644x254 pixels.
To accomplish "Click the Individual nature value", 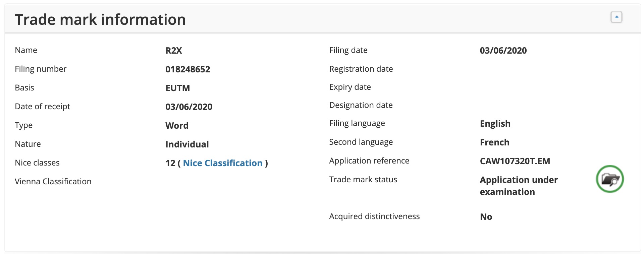I will pyautogui.click(x=187, y=144).
